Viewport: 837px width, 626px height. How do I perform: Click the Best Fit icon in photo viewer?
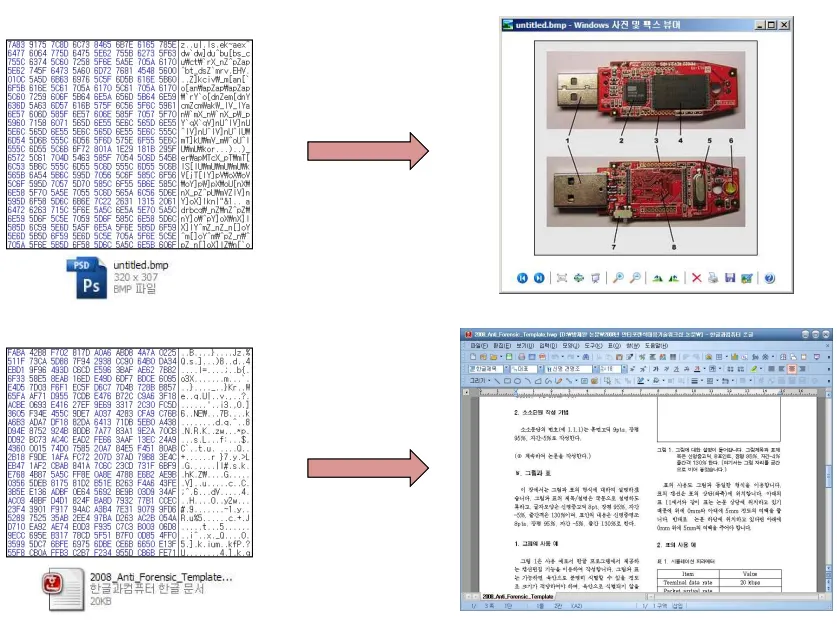click(562, 278)
